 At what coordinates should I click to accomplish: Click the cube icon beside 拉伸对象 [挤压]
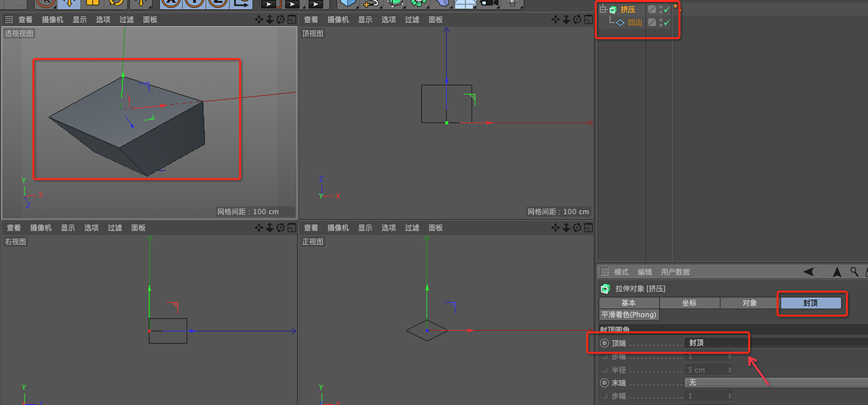[x=605, y=288]
